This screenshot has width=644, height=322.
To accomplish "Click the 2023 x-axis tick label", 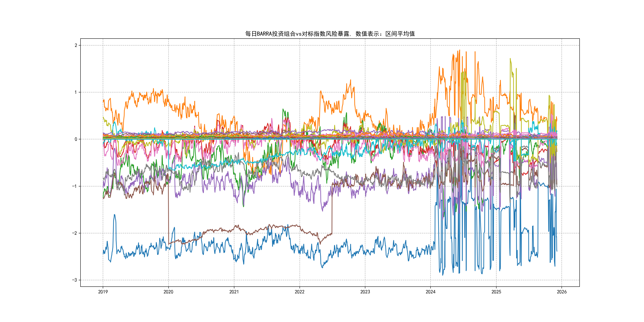I will click(x=365, y=292).
